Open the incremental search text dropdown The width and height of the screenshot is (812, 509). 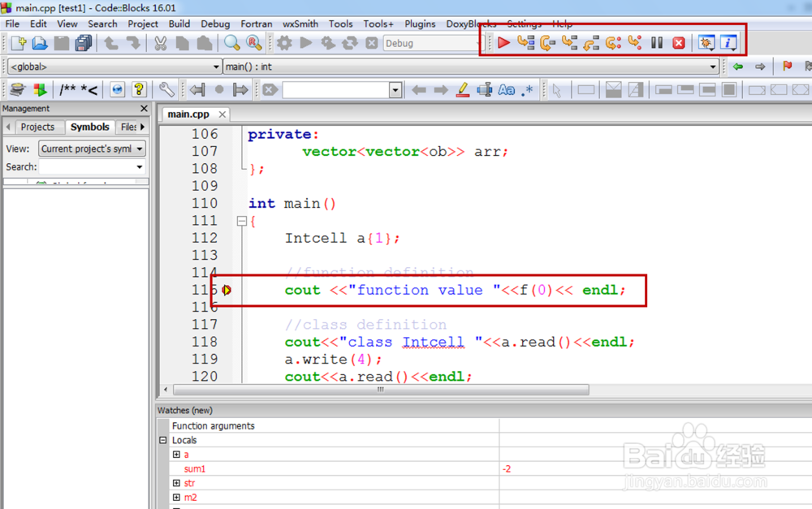point(395,90)
